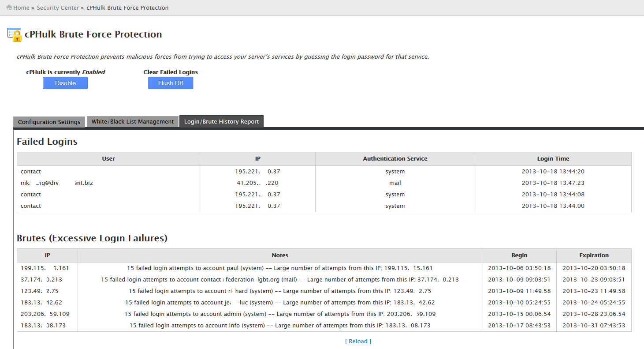Click the Home icon in breadcrumb

[x=9, y=8]
